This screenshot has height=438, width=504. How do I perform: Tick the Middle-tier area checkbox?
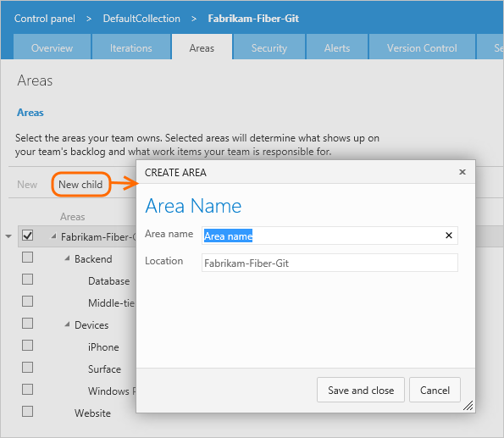pos(27,302)
